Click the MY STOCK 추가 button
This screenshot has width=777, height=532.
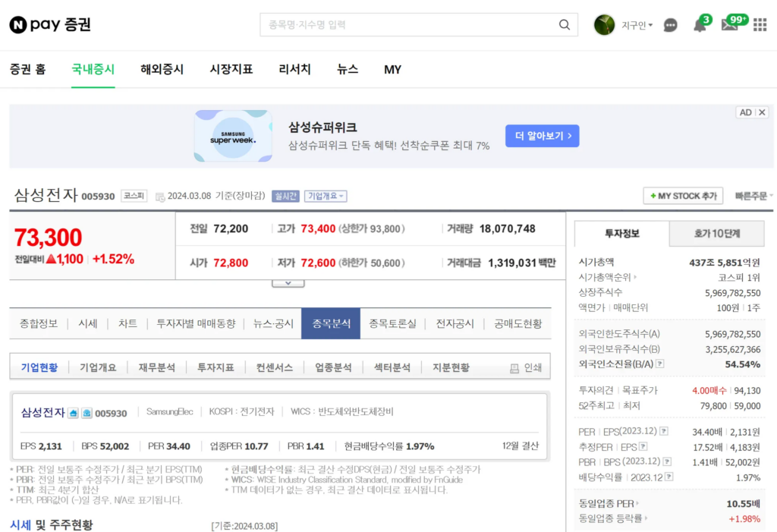[x=684, y=196]
